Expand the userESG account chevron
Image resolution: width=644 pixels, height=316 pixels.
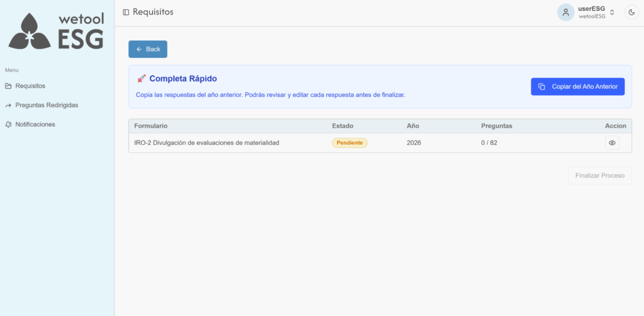click(612, 13)
